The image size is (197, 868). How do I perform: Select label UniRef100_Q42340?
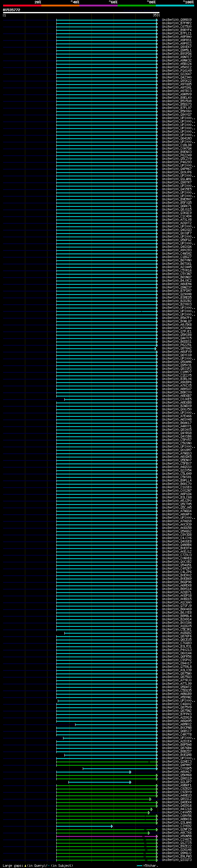click(x=176, y=78)
